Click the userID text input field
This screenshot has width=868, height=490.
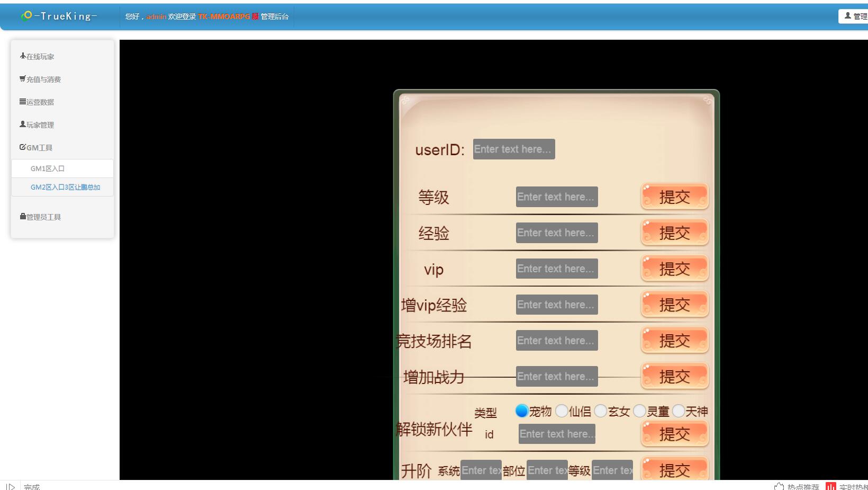513,149
